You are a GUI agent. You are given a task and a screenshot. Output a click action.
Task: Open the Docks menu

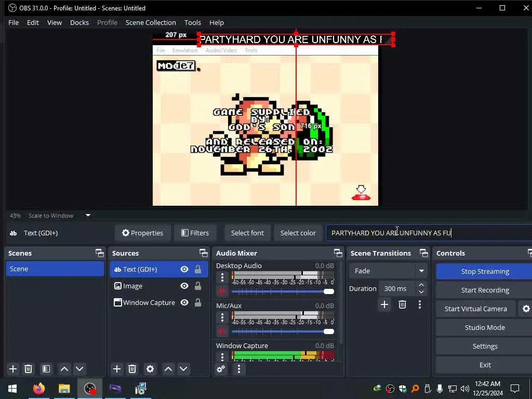point(79,22)
